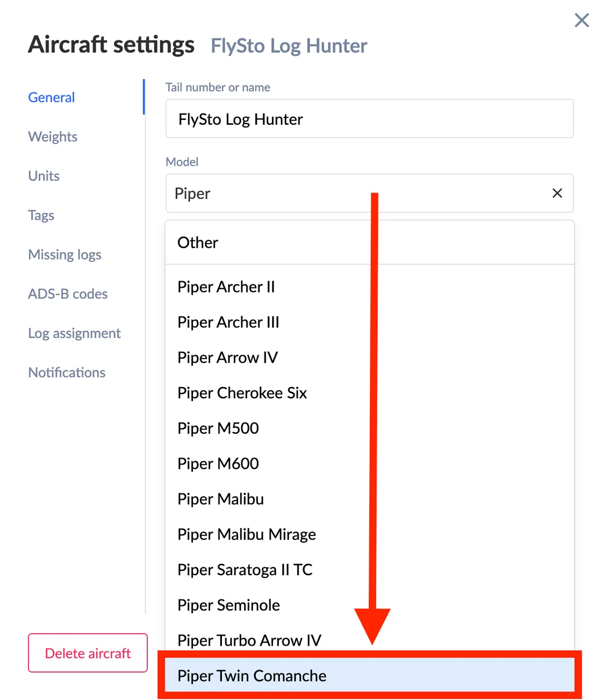Choose Piper Malibu Mirage
The image size is (602, 700).
tap(370, 534)
